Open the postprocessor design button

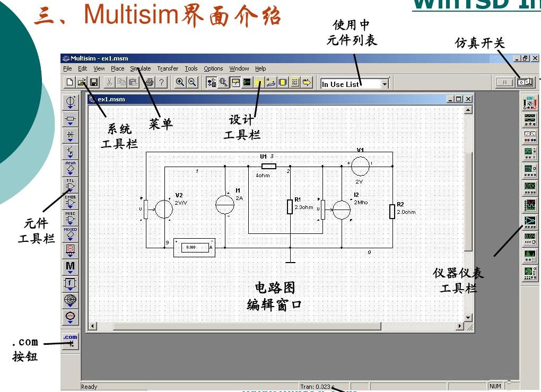[x=271, y=82]
